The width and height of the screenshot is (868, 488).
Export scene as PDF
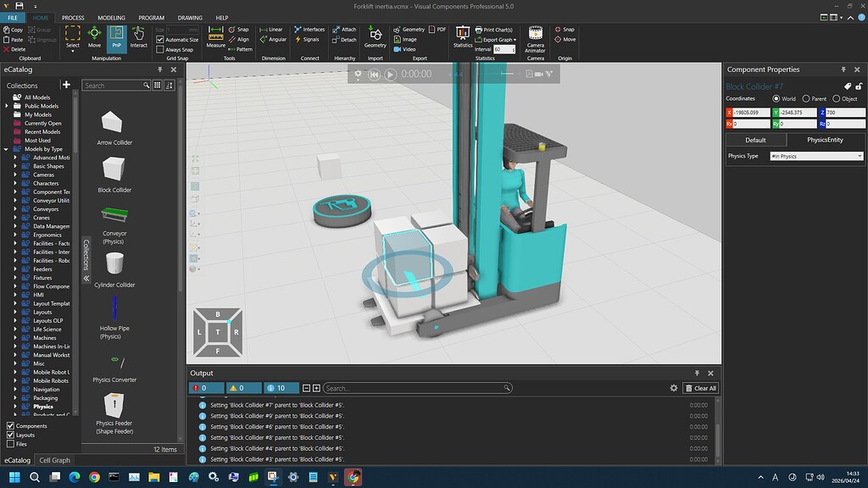[x=437, y=30]
